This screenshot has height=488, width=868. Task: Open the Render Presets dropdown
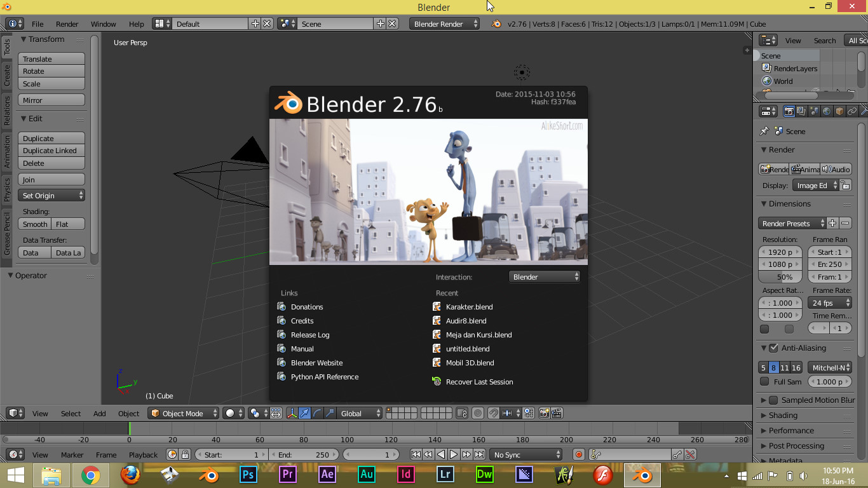tap(792, 223)
